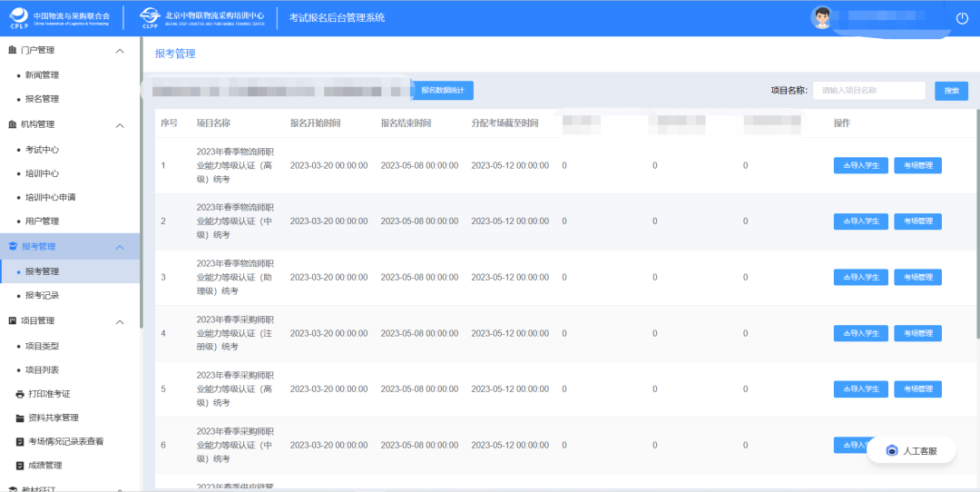
Task: Click 考场管理 for row 4
Action: point(917,333)
